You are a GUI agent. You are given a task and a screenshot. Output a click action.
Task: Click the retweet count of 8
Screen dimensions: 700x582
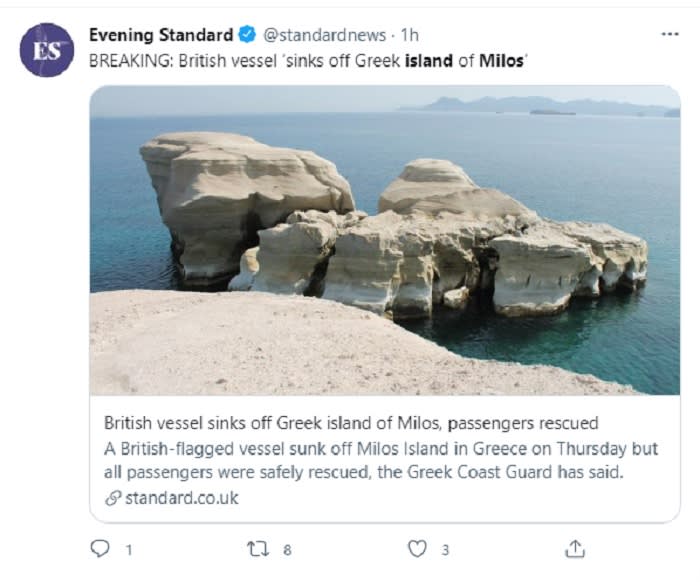287,549
